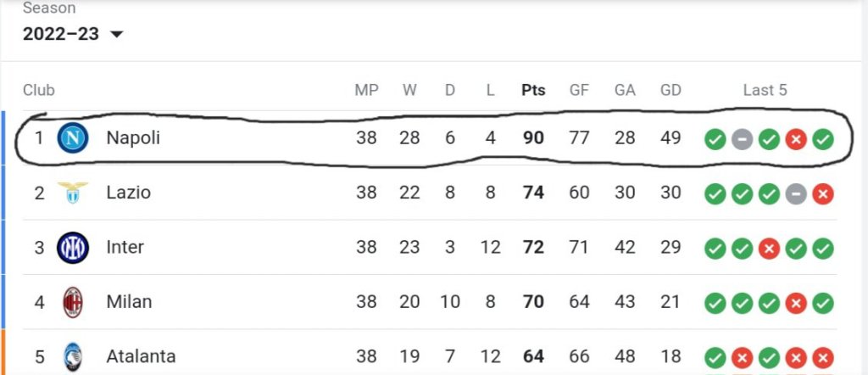Click the dropdown arrow next to 2022–23

117,35
